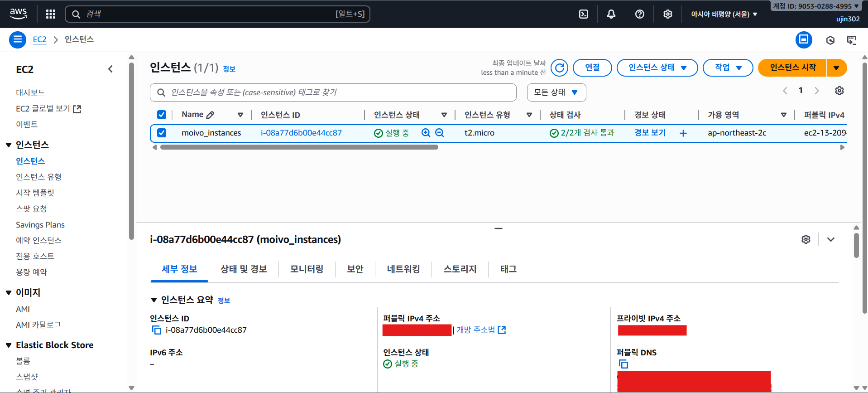Uncheck the moivo_instances row checkbox
This screenshot has width=868, height=393.
[x=162, y=133]
